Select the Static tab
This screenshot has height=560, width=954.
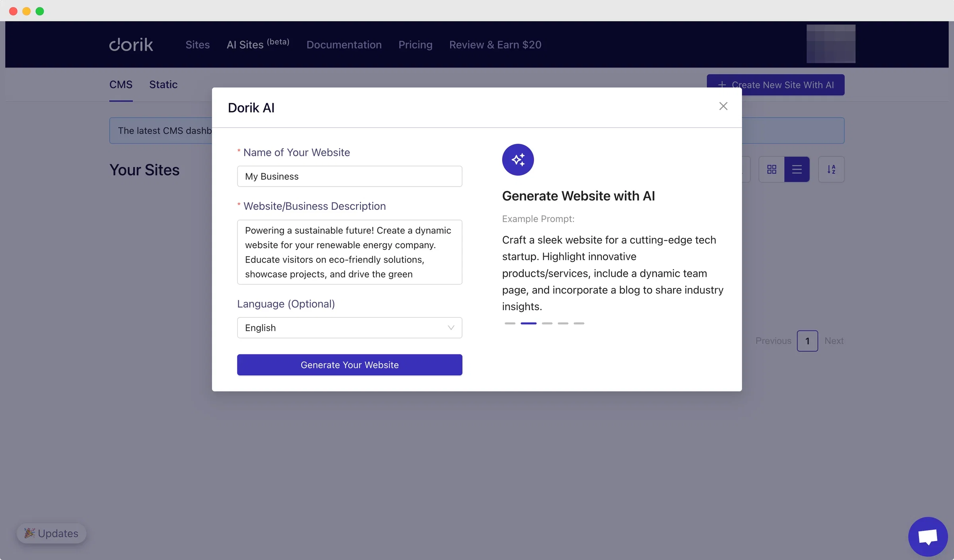[x=163, y=85]
